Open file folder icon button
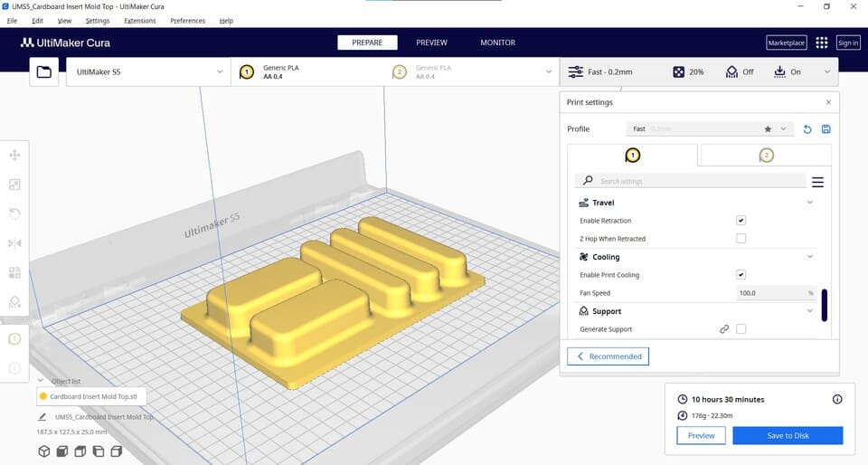The height and width of the screenshot is (465, 868). [44, 72]
